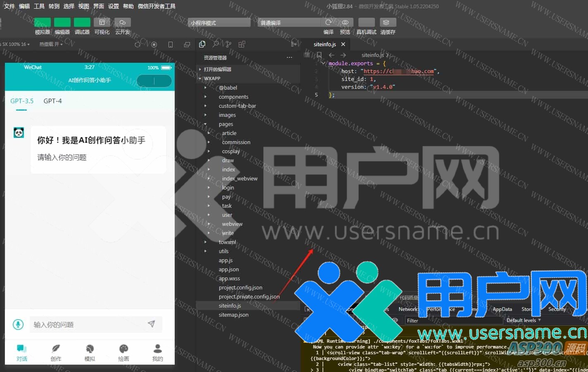588x372 pixels.
Task: Click the send paper-plane icon
Action: [152, 324]
